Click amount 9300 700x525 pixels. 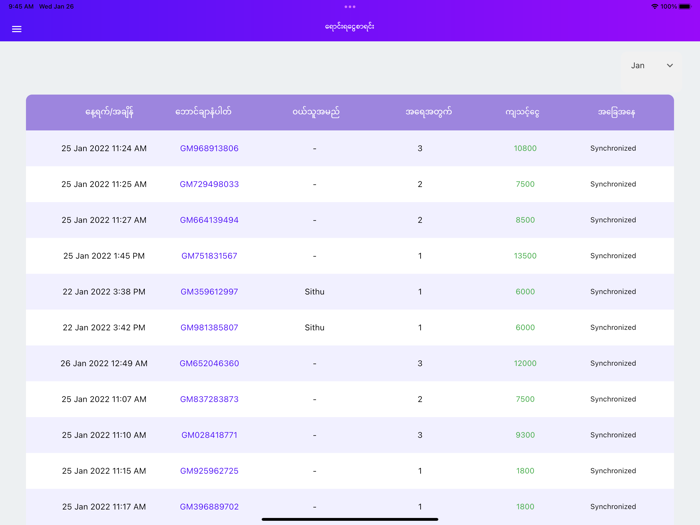525,435
